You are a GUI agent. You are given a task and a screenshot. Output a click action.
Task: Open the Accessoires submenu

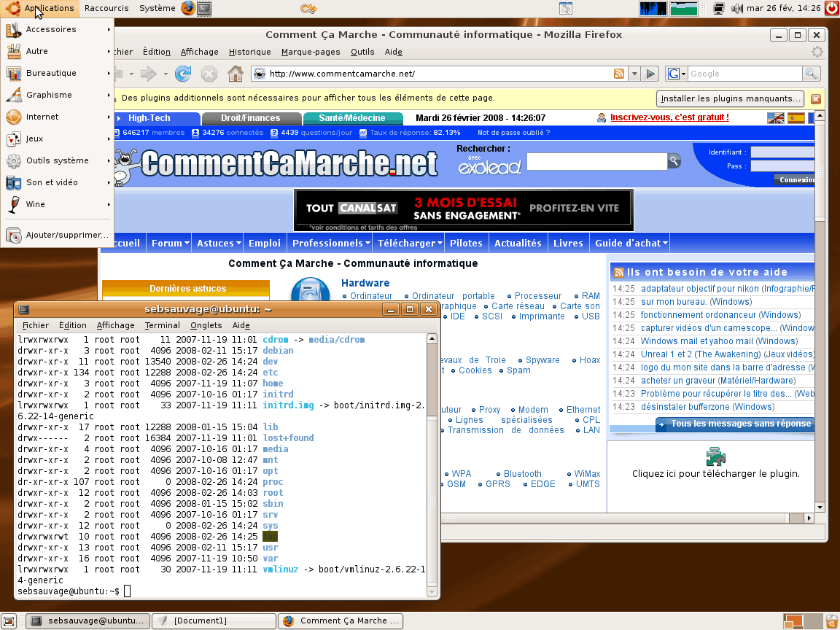[58, 29]
